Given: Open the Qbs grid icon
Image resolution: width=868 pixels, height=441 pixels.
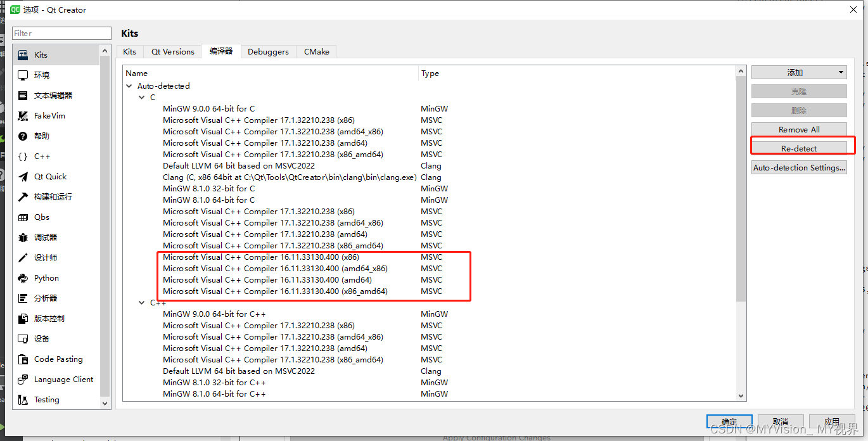Looking at the screenshot, I should pyautogui.click(x=23, y=217).
